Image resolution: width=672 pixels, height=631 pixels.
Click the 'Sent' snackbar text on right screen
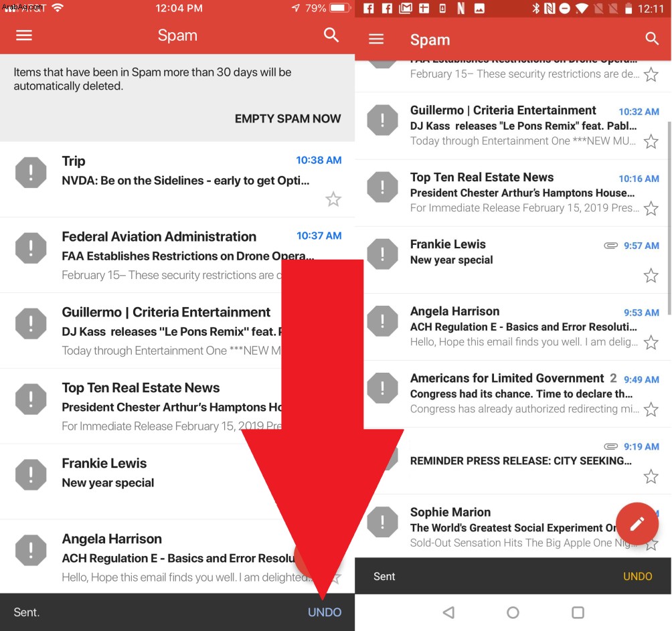(x=384, y=576)
